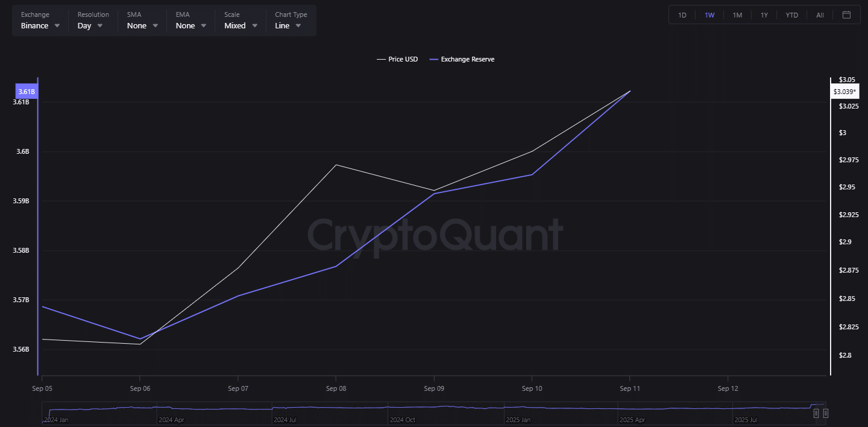Choose the YTD time range

[791, 15]
